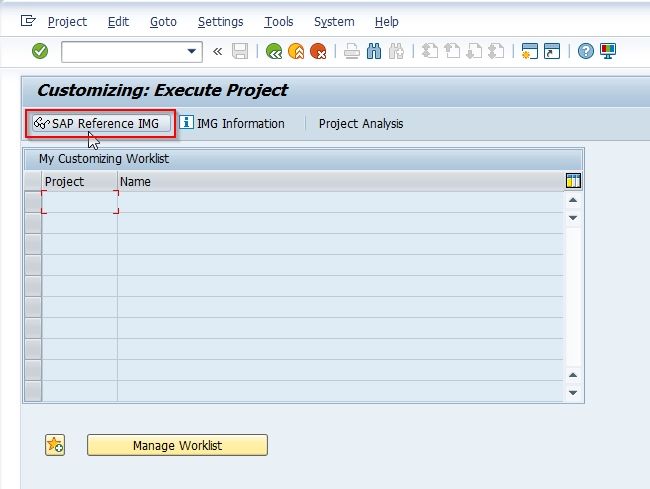650x489 pixels.
Task: Click the upper scroll down arrow in worklist
Action: (573, 218)
